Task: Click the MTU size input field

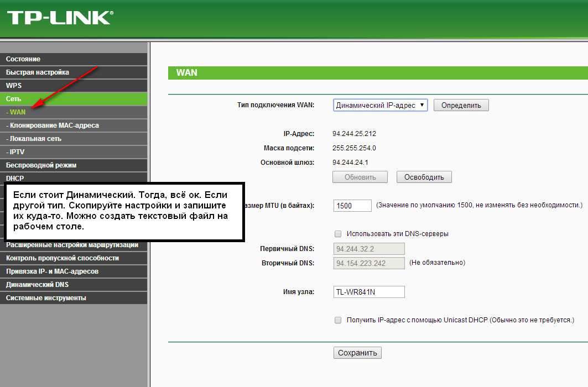Action: (352, 206)
